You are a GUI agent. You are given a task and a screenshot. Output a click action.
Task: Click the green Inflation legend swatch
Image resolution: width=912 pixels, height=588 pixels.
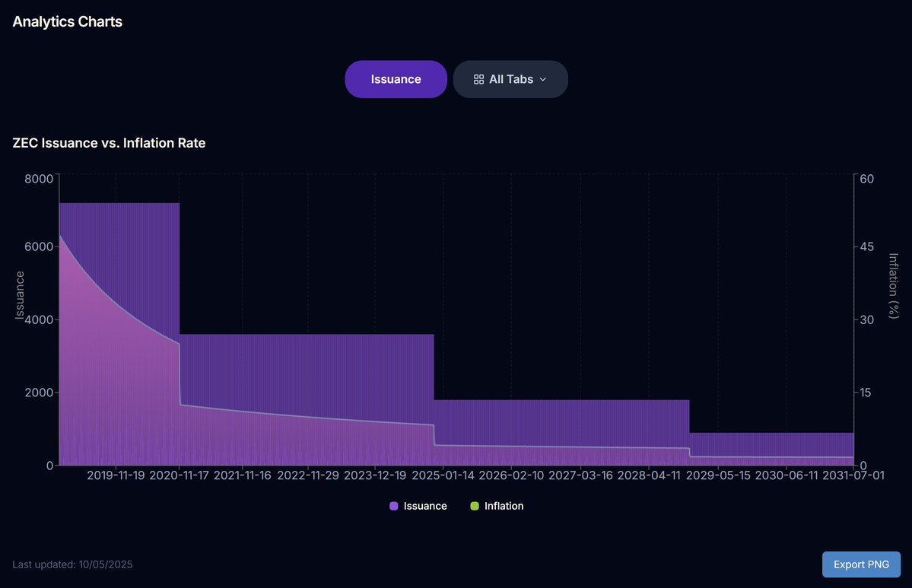[474, 506]
